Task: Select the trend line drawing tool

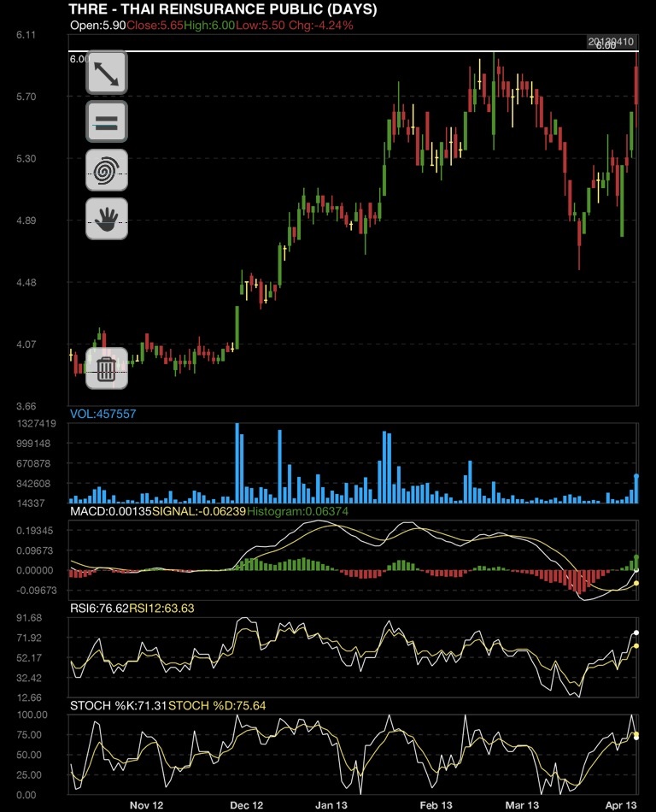Action: click(x=107, y=73)
